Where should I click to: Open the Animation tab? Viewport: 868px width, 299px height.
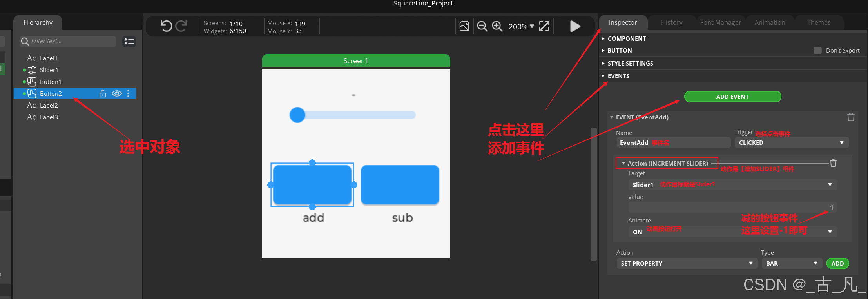click(770, 22)
